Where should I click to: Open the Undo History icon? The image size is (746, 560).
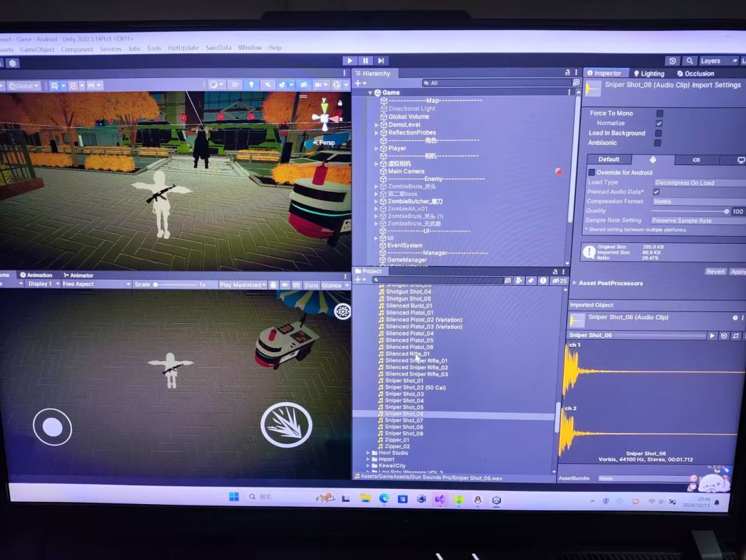[x=672, y=61]
